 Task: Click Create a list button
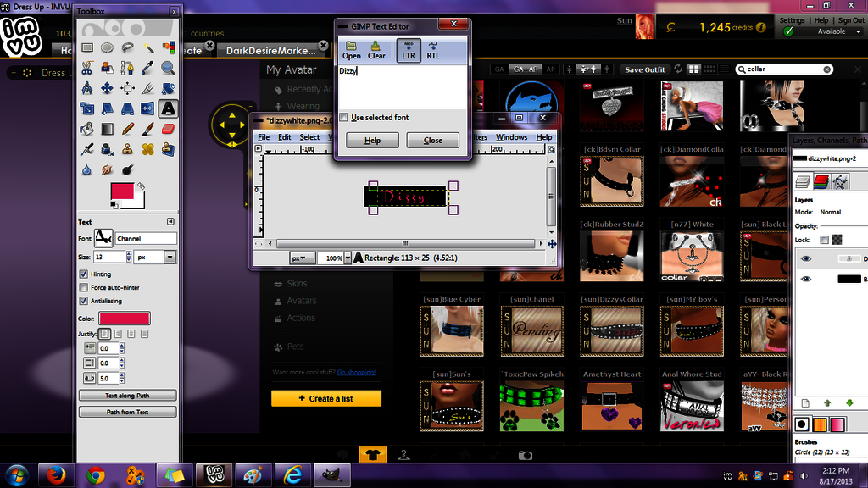(x=326, y=398)
